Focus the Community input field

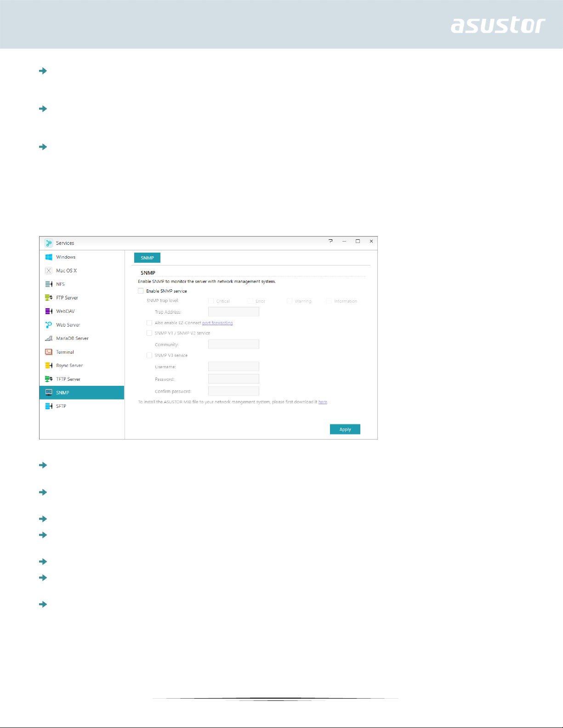pyautogui.click(x=233, y=344)
